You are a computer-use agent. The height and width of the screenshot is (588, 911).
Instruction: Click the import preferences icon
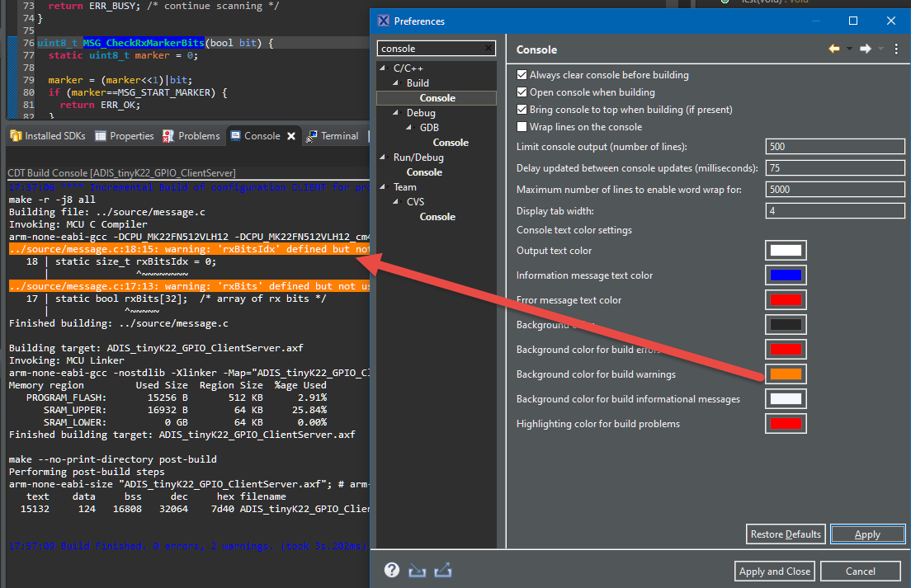(417, 570)
